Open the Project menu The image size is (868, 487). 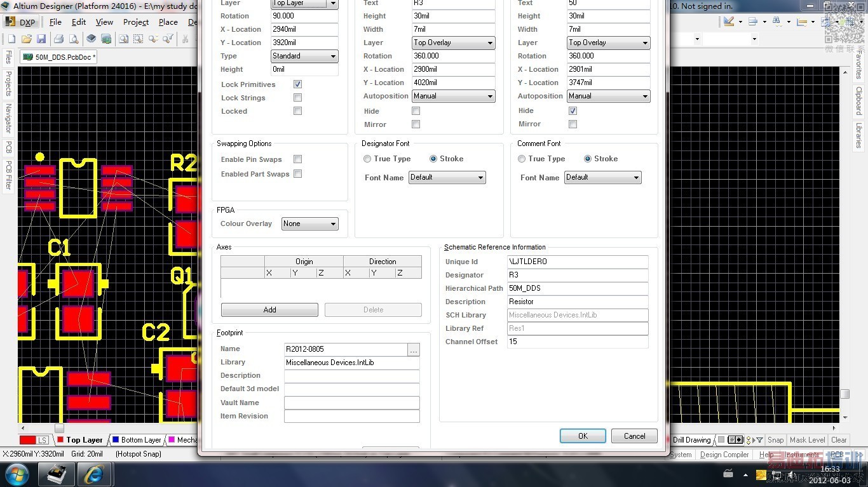click(x=136, y=22)
